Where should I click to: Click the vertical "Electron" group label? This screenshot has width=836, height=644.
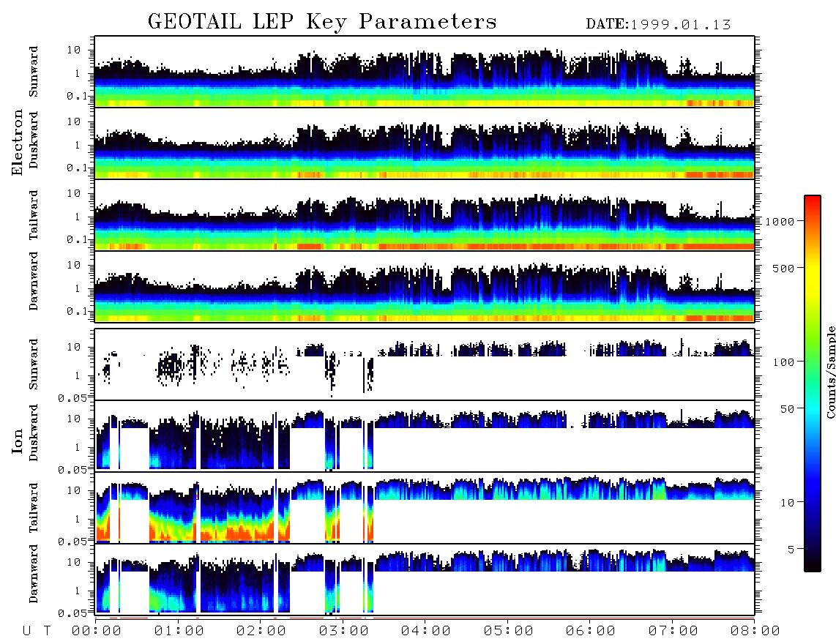[x=18, y=142]
